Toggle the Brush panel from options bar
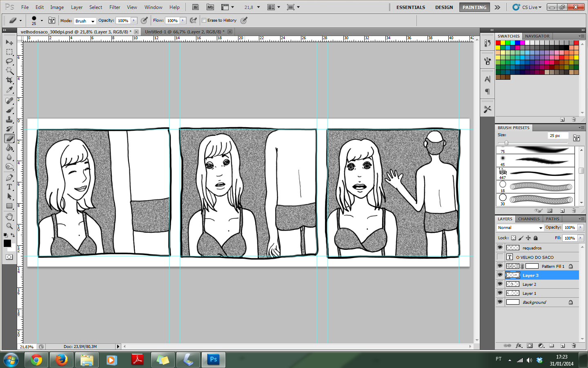This screenshot has height=368, width=588. (52, 20)
